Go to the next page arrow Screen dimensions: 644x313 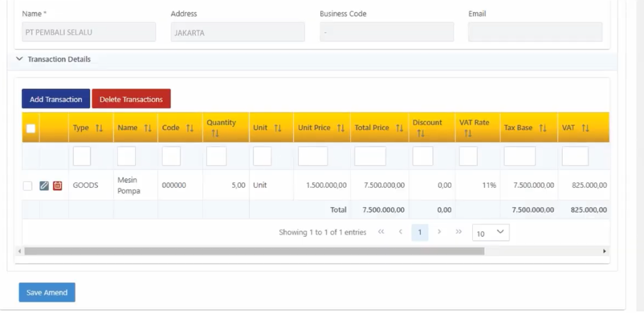[440, 232]
